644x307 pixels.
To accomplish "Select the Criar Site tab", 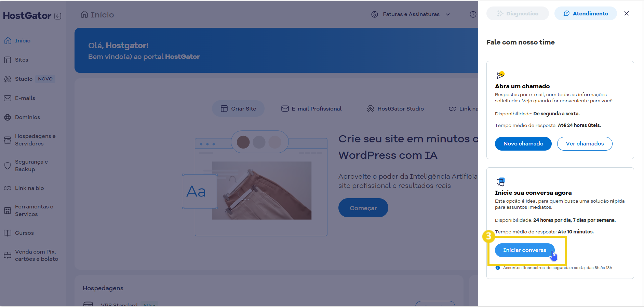I will point(238,108).
